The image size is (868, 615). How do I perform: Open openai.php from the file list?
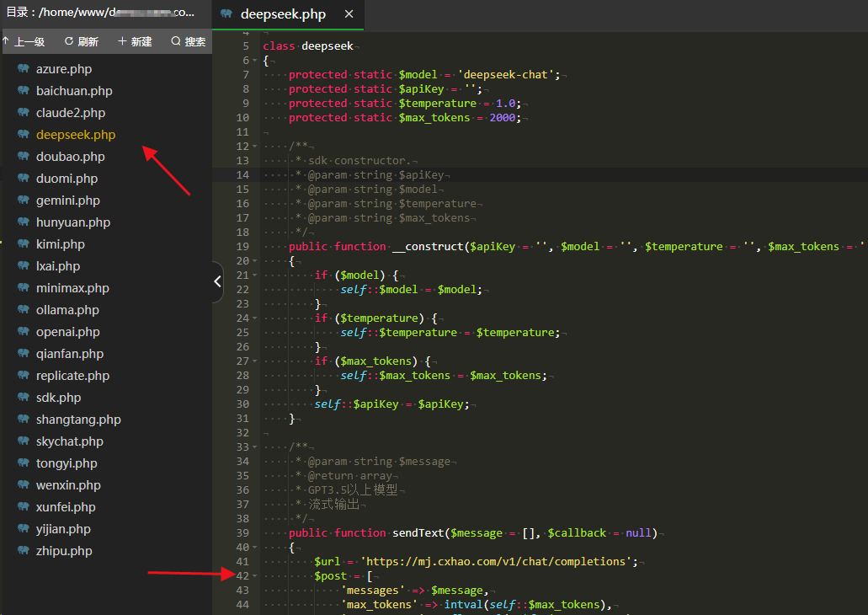[68, 331]
